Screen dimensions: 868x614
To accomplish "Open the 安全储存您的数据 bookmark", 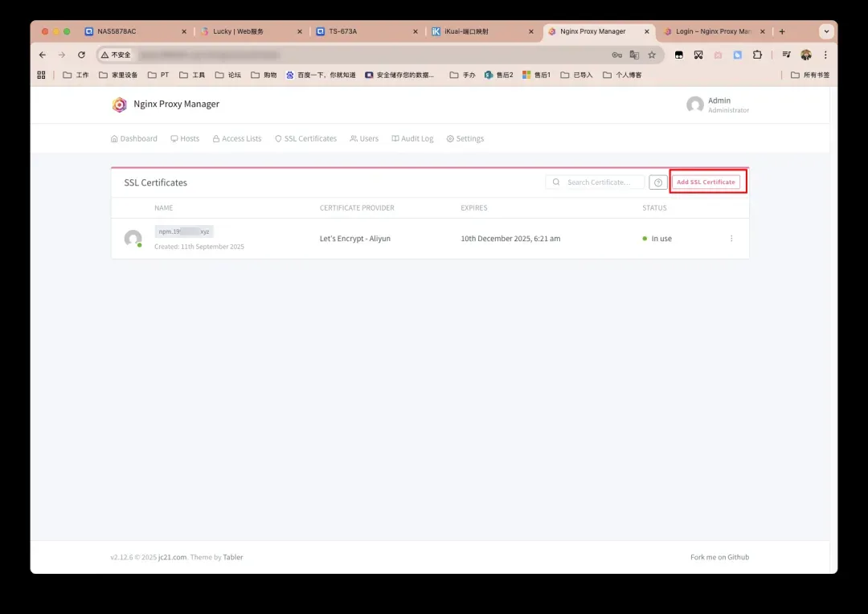I will coord(399,75).
